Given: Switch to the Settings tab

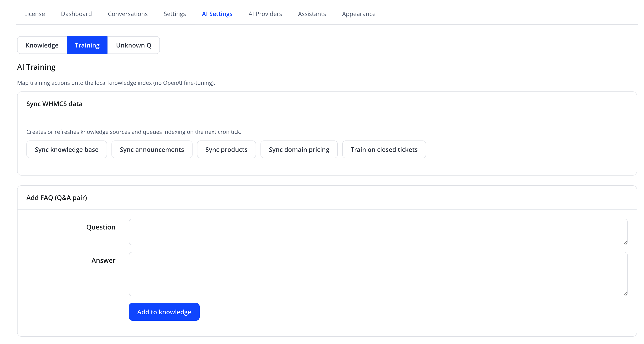Looking at the screenshot, I should (175, 14).
